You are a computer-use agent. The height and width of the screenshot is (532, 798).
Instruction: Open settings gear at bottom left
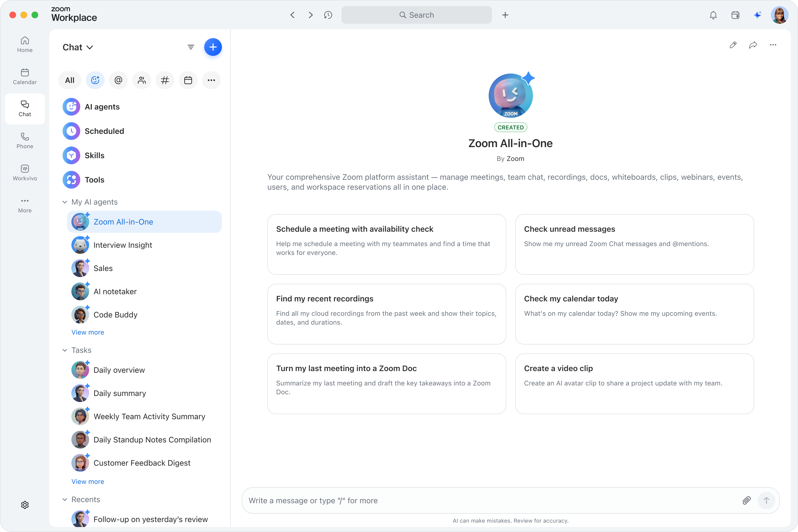coord(25,505)
